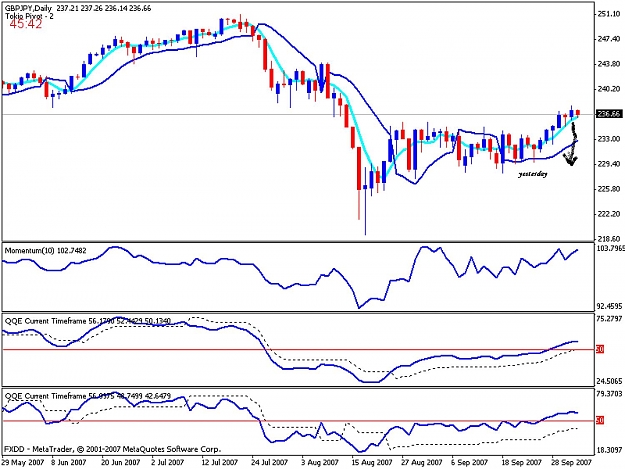Image resolution: width=625 pixels, height=469 pixels.
Task: Click the second QQE indicator label reading 48.7499
Action: click(x=88, y=396)
